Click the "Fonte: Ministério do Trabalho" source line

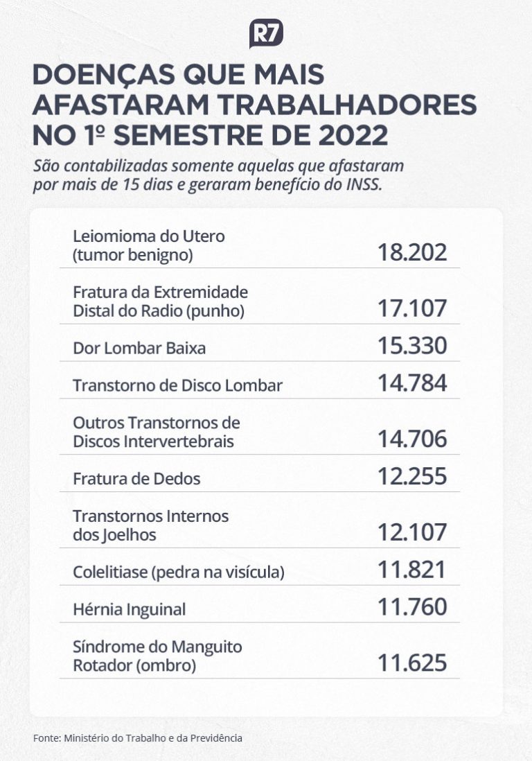[138, 738]
